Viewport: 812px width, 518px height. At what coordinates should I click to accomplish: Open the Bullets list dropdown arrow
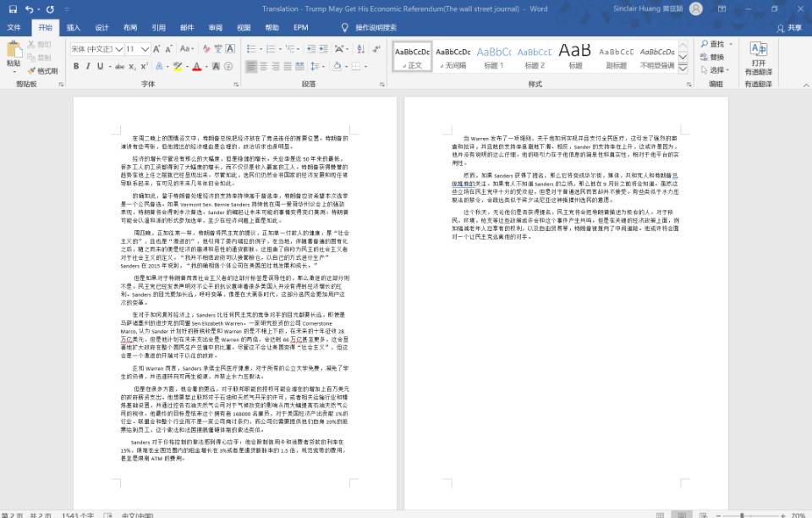[261, 49]
